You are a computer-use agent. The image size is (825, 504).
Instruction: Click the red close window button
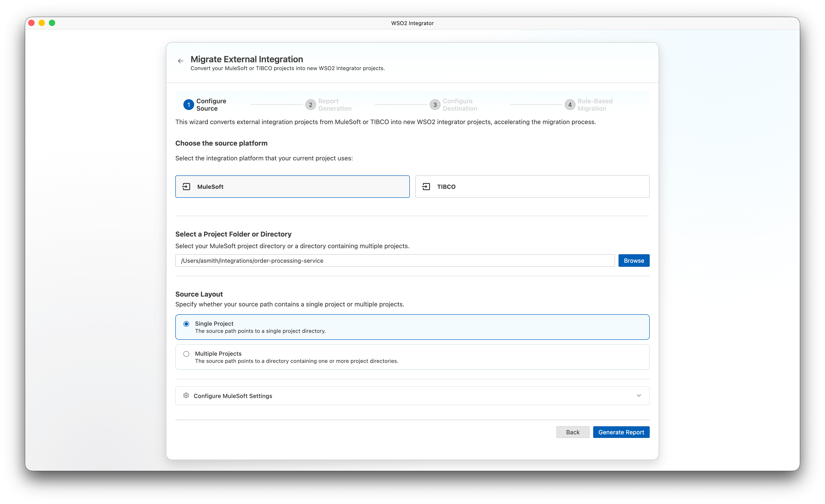pyautogui.click(x=31, y=23)
